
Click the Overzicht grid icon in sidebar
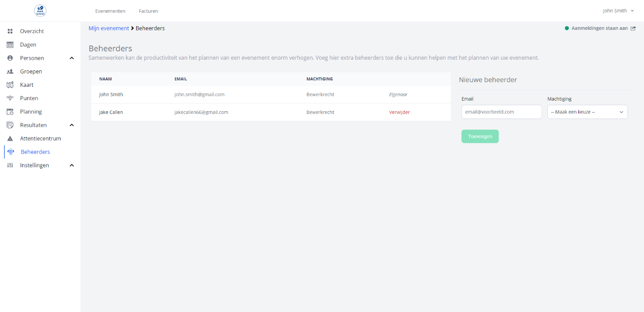tap(10, 31)
